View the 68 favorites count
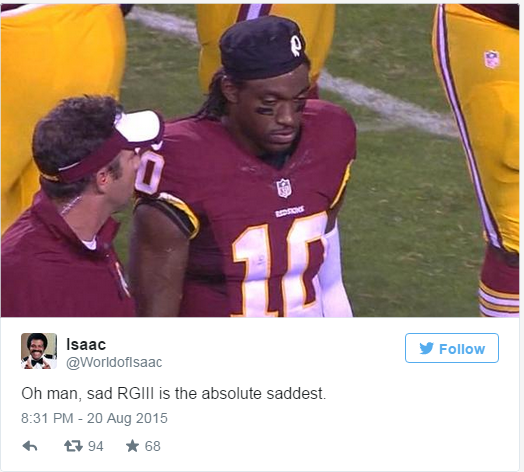 152,446
